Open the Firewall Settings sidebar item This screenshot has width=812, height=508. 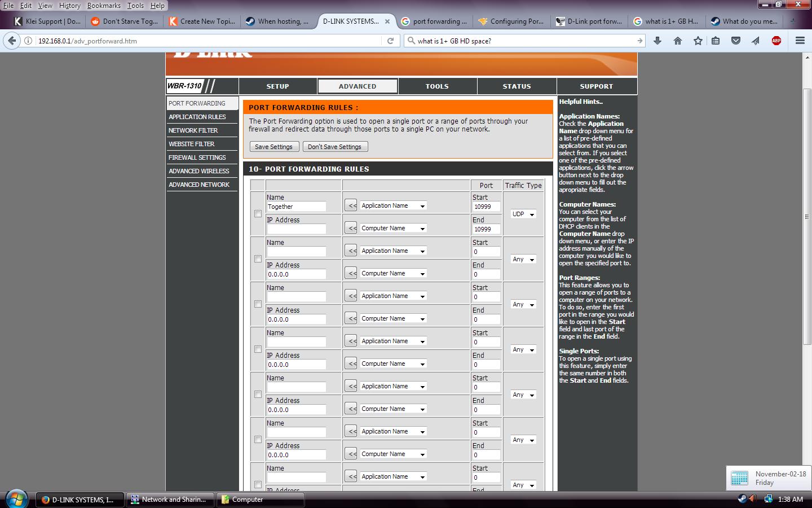click(x=197, y=157)
